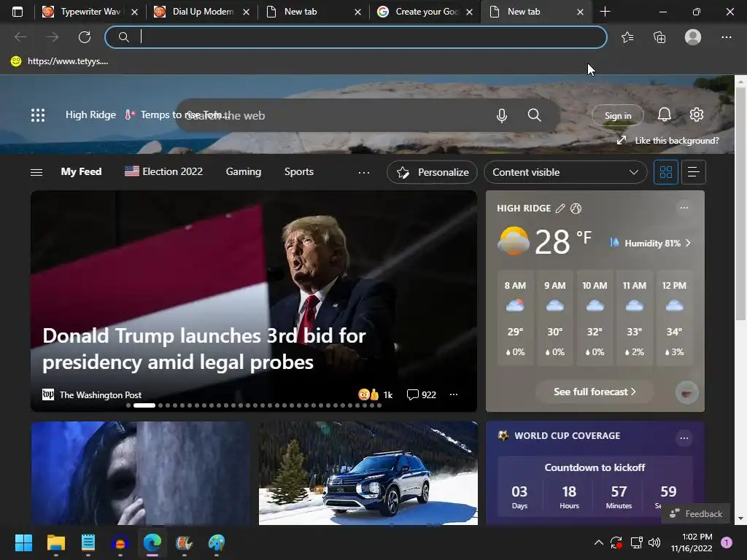Open the horror face article thumbnail
The image size is (747, 560).
[x=140, y=473]
